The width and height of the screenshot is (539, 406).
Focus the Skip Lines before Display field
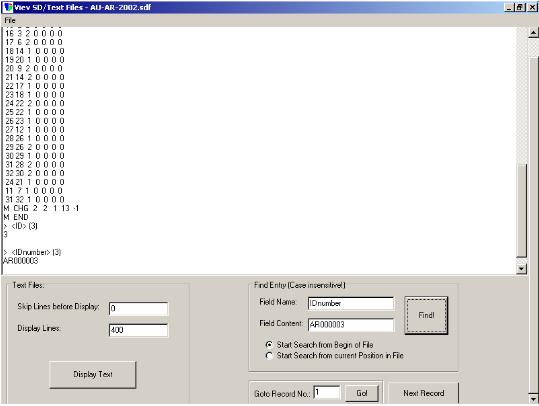(138, 308)
